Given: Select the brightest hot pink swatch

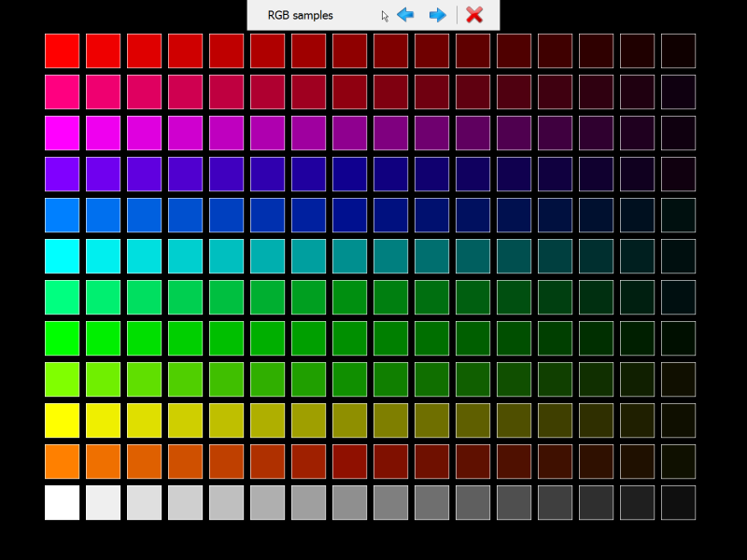Looking at the screenshot, I should coord(62,91).
